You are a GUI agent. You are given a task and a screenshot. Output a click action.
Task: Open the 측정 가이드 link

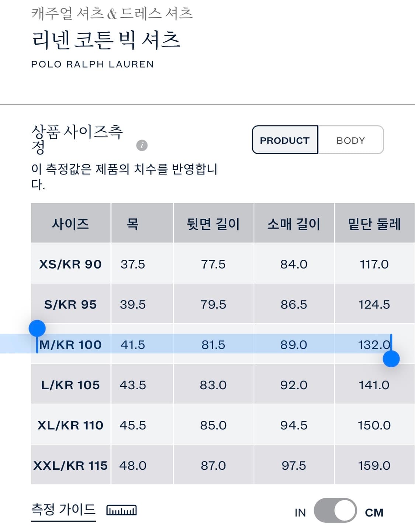(x=63, y=509)
